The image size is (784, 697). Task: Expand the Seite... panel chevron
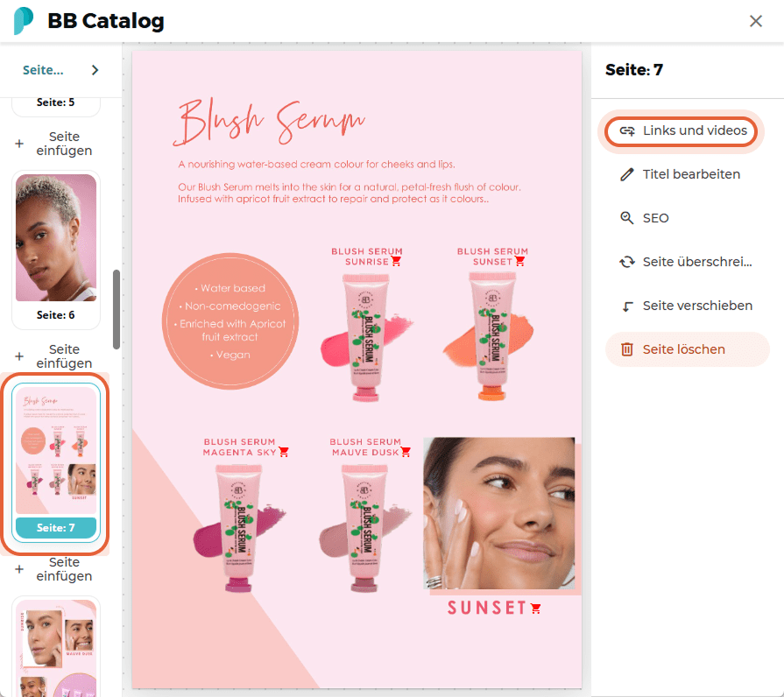(95, 70)
